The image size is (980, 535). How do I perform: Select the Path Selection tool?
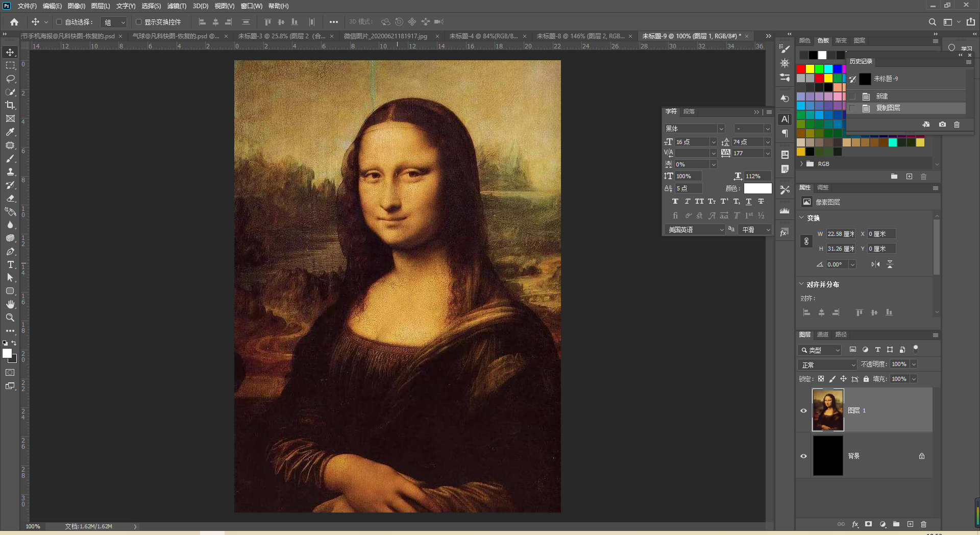[10, 278]
